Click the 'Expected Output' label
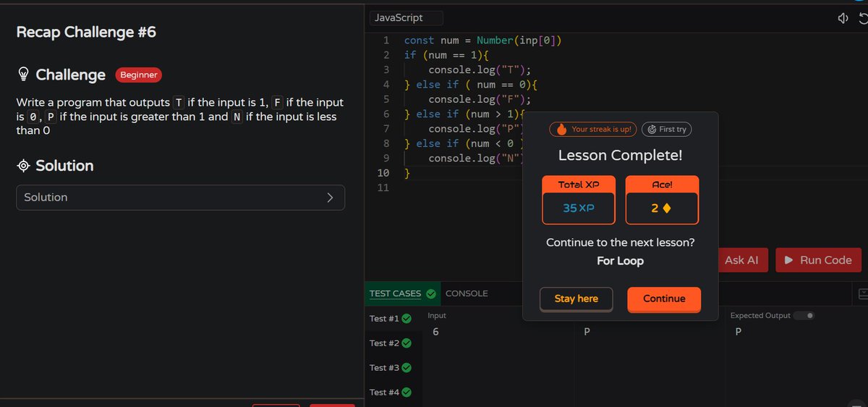 (760, 316)
